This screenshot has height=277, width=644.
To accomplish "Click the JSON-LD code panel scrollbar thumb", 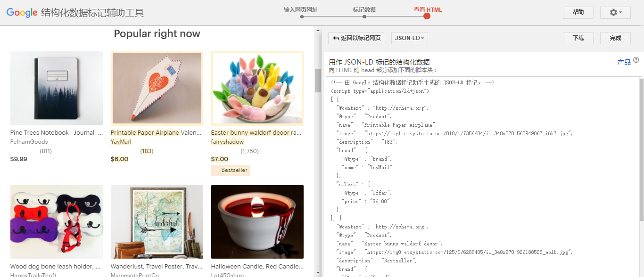I will [x=641, y=151].
